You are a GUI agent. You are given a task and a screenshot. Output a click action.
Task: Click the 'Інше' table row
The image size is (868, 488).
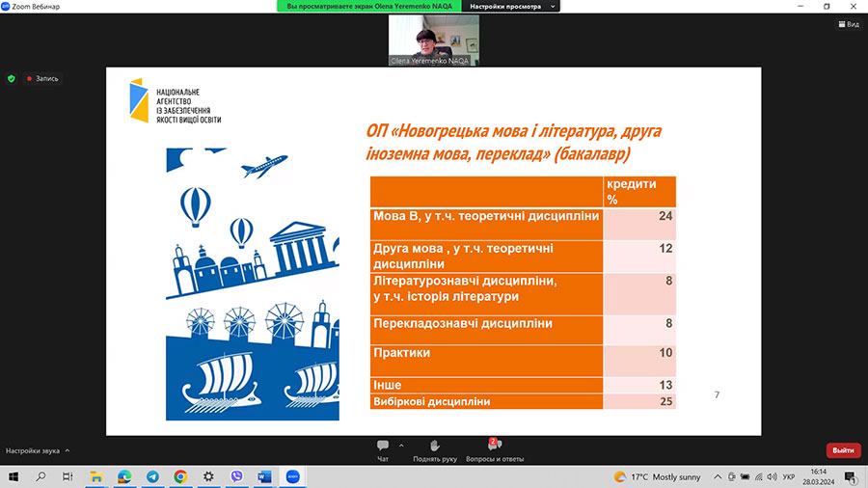[x=523, y=385]
